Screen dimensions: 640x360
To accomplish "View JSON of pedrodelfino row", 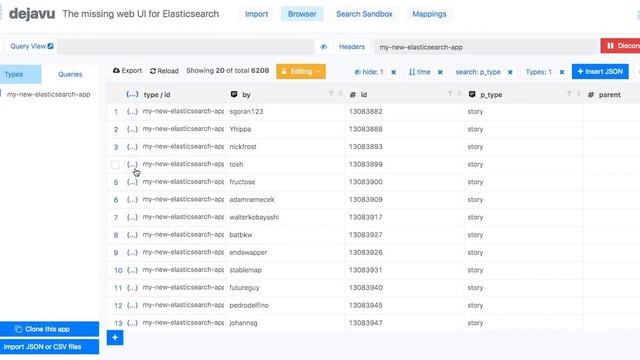I will (x=132, y=305).
